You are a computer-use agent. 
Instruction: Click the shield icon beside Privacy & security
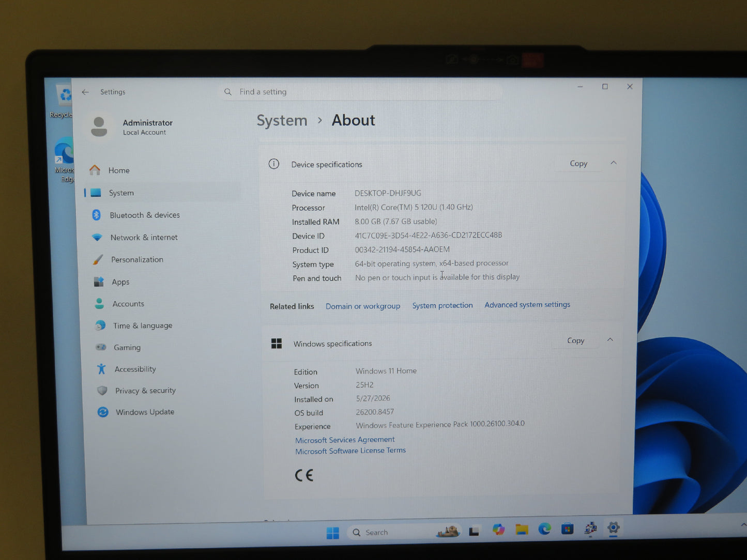(102, 391)
